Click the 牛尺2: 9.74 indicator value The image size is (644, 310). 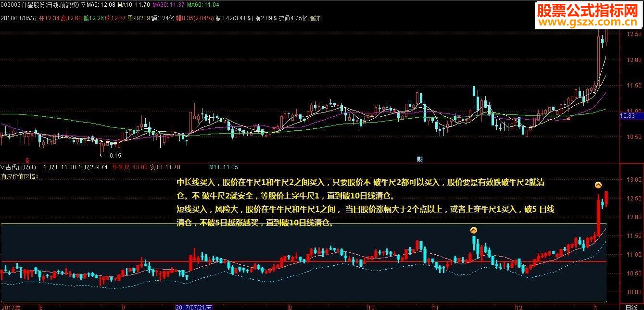point(93,167)
